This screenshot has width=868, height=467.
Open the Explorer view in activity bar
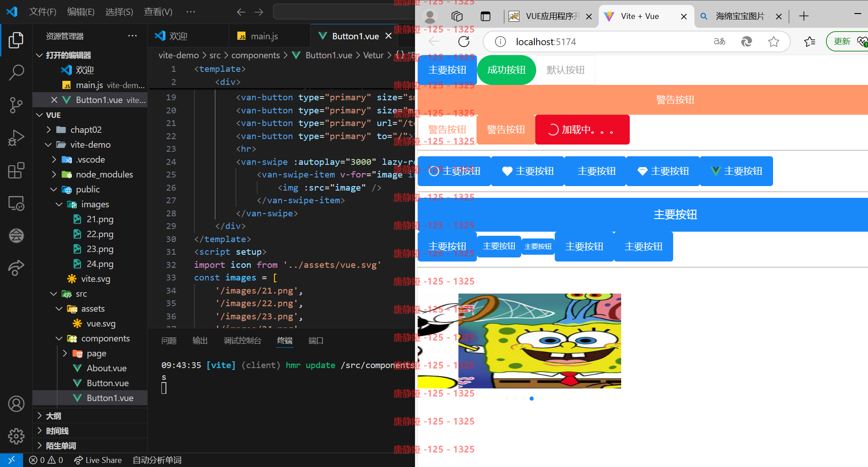tap(16, 41)
